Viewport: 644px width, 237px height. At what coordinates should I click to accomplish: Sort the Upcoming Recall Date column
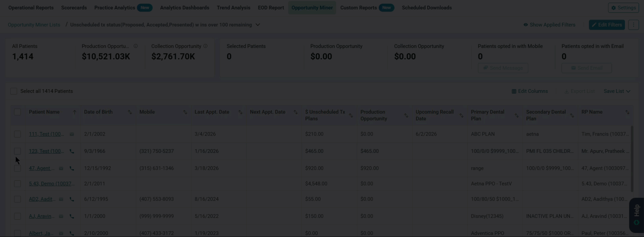(x=461, y=115)
